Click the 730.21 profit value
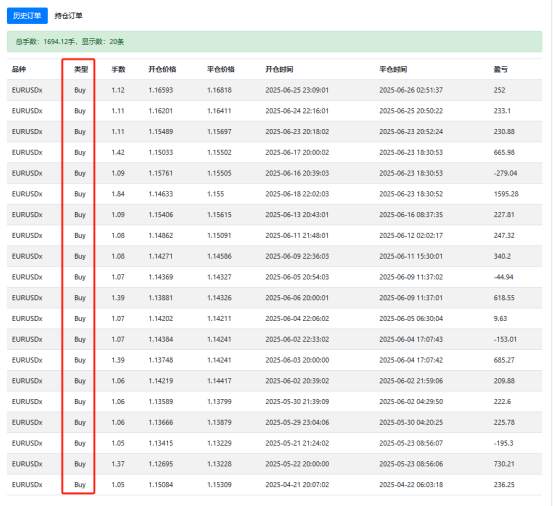Image resolution: width=553 pixels, height=506 pixels. [x=504, y=464]
